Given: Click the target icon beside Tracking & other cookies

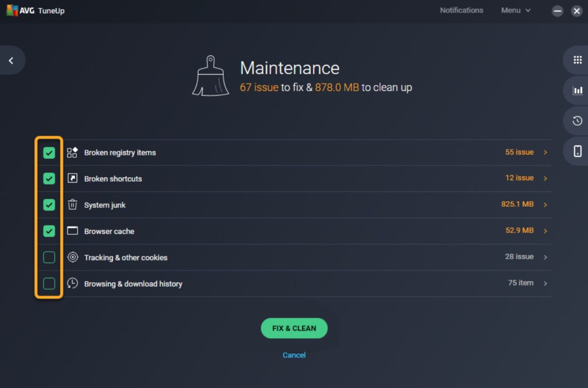Looking at the screenshot, I should 72,257.
